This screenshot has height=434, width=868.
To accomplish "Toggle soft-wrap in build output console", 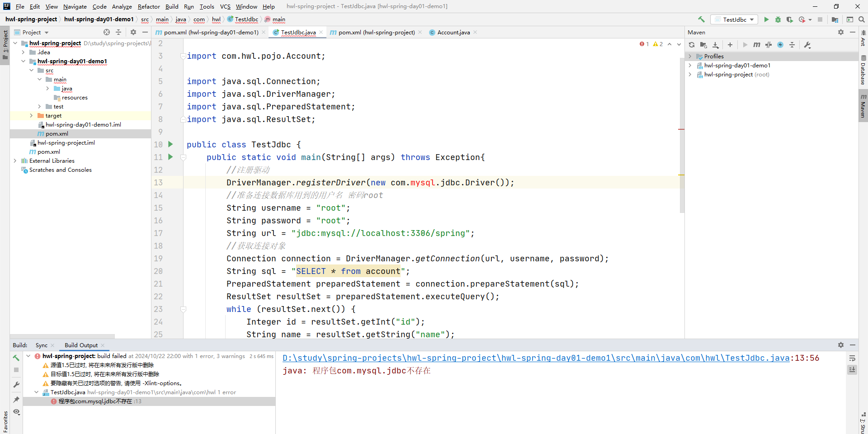I will (852, 358).
